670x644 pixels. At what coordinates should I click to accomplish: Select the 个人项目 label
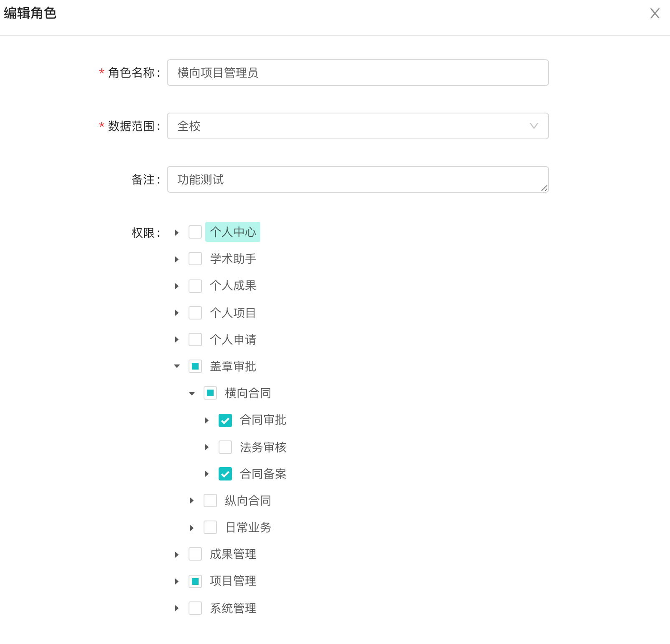[233, 313]
